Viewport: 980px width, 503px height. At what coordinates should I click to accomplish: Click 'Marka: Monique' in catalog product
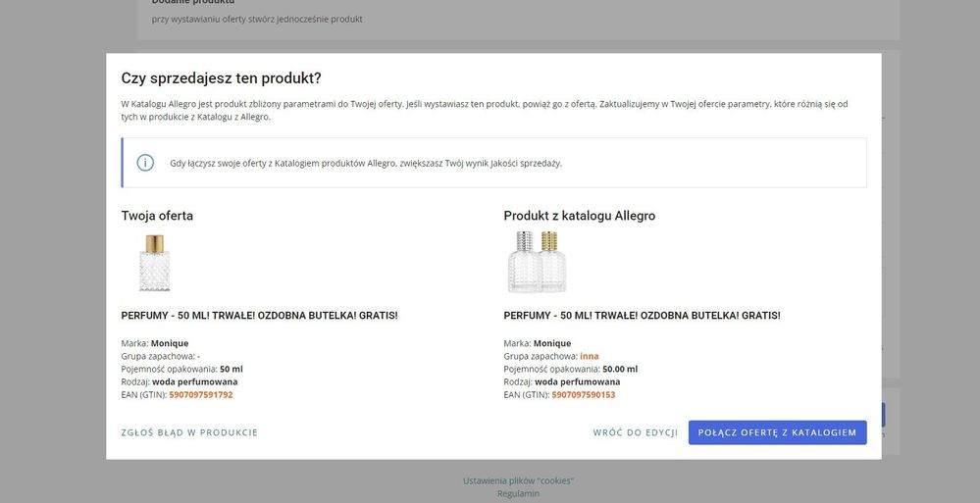(x=538, y=343)
